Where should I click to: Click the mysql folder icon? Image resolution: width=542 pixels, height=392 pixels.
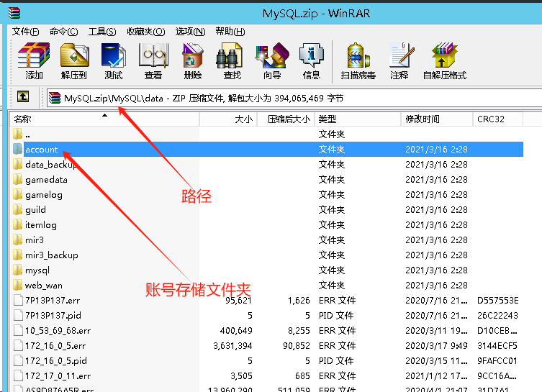pyautogui.click(x=17, y=270)
